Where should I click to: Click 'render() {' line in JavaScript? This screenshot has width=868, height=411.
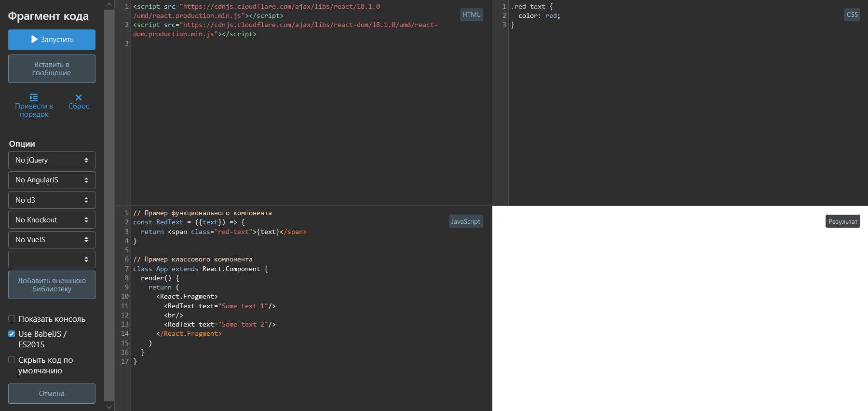(160, 278)
